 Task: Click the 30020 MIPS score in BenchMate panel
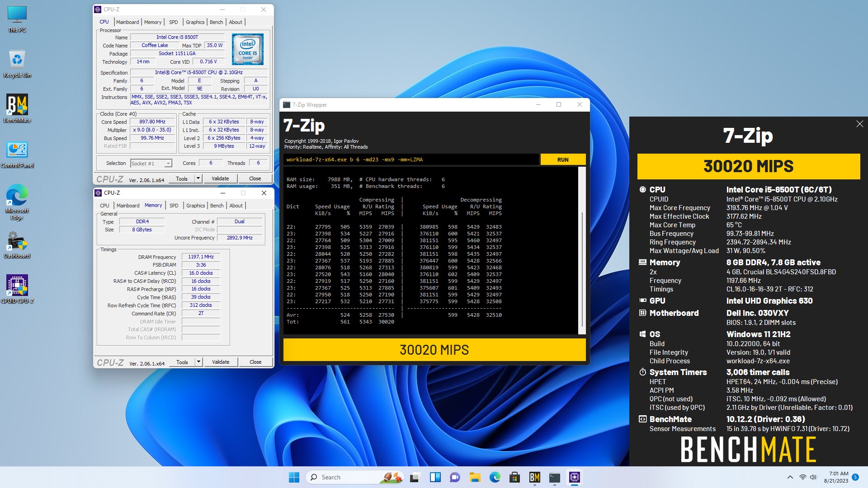point(749,166)
